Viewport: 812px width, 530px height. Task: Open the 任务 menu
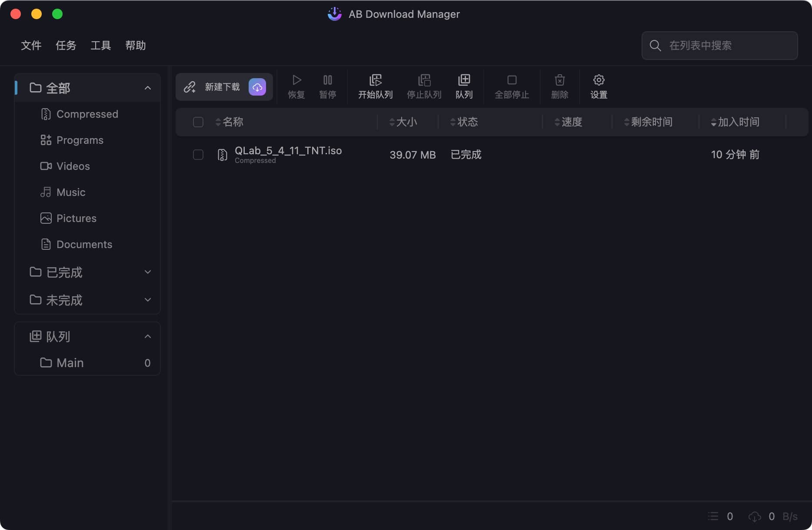click(66, 45)
